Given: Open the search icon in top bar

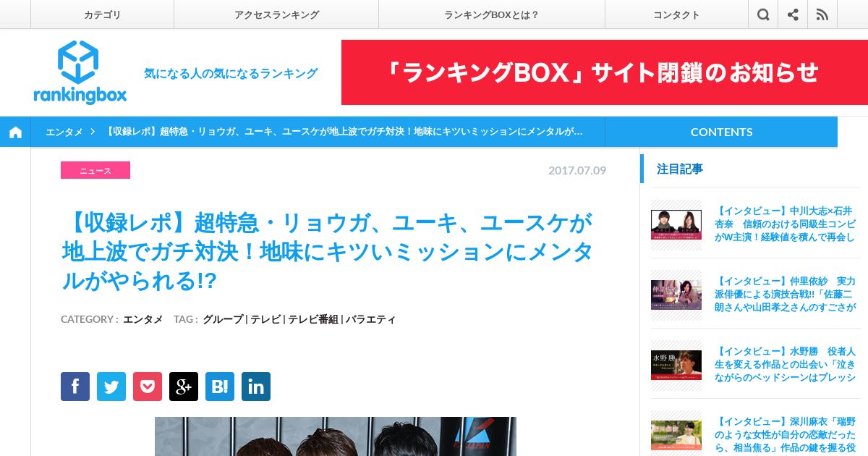Looking at the screenshot, I should tap(763, 14).
